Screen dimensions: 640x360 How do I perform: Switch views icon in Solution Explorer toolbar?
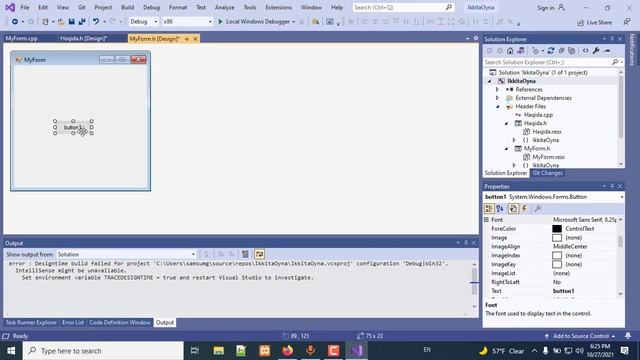click(521, 51)
